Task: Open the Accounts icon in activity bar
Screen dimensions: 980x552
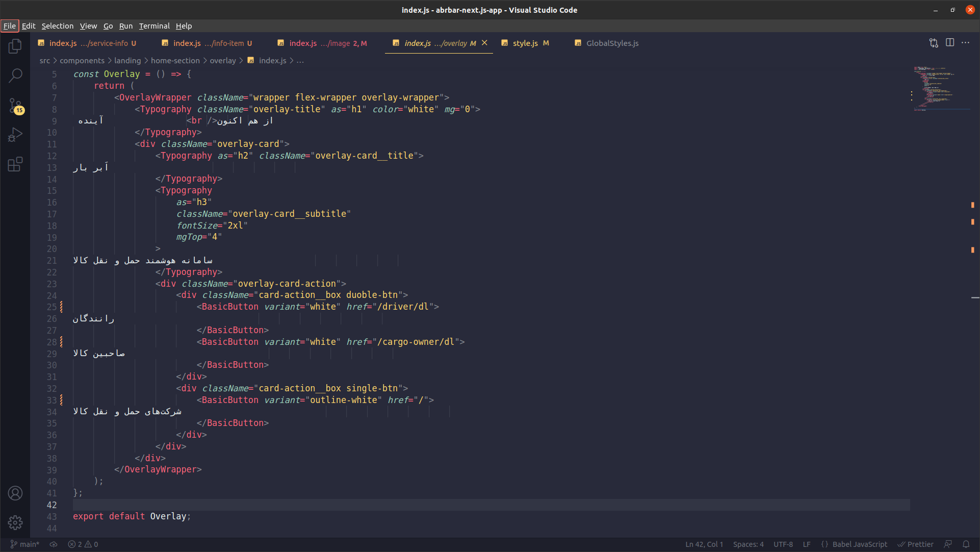Action: [15, 493]
